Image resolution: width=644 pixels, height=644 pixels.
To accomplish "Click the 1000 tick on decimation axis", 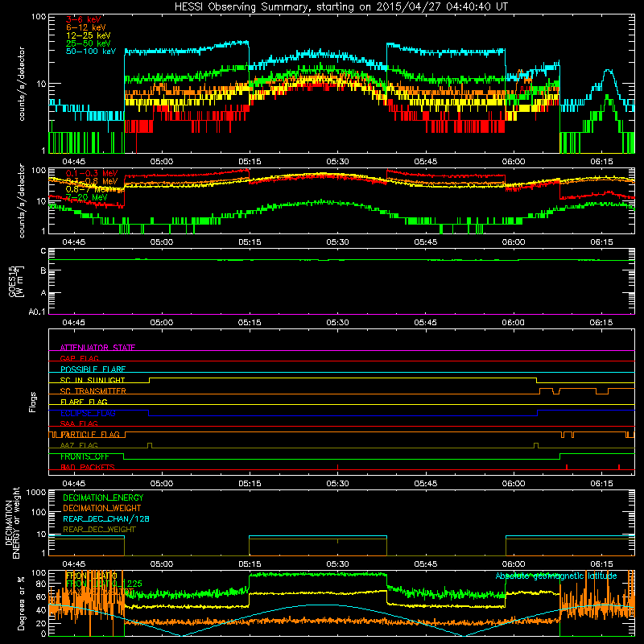I will coord(36,493).
